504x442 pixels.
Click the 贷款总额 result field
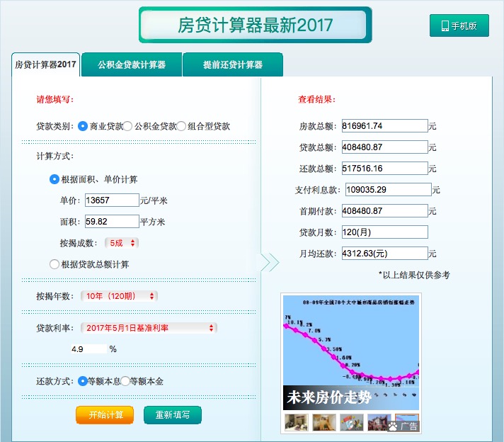tap(385, 147)
